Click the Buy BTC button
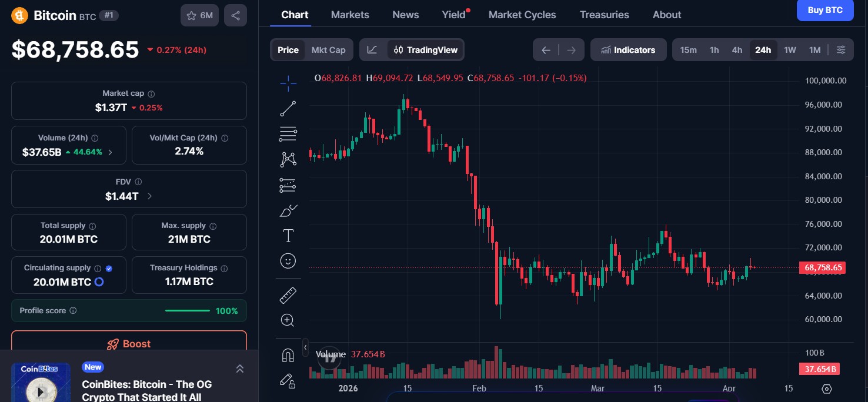This screenshot has height=402, width=868. click(x=825, y=10)
